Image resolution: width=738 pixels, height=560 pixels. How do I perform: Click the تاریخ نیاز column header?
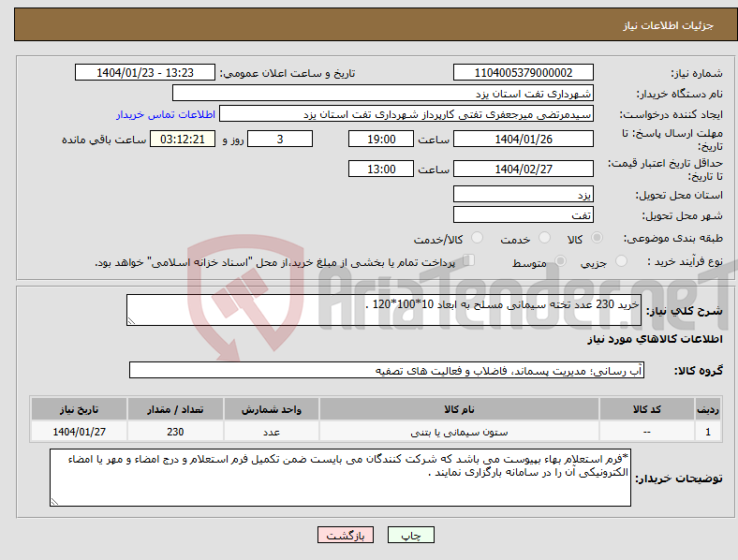(x=79, y=409)
